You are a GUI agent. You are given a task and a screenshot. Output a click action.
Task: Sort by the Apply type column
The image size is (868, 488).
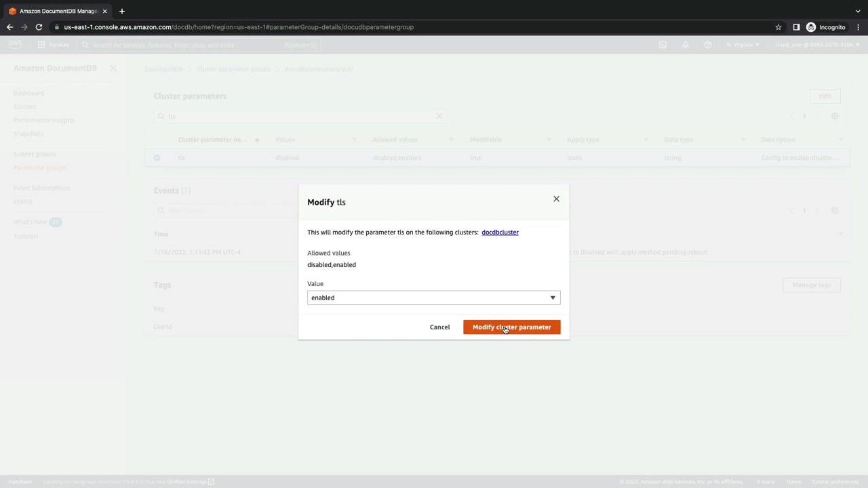click(608, 140)
